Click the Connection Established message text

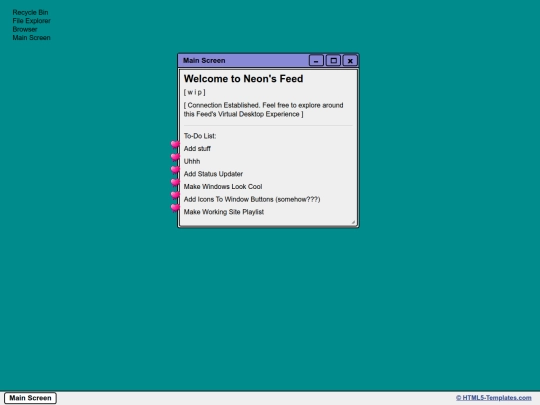263,110
